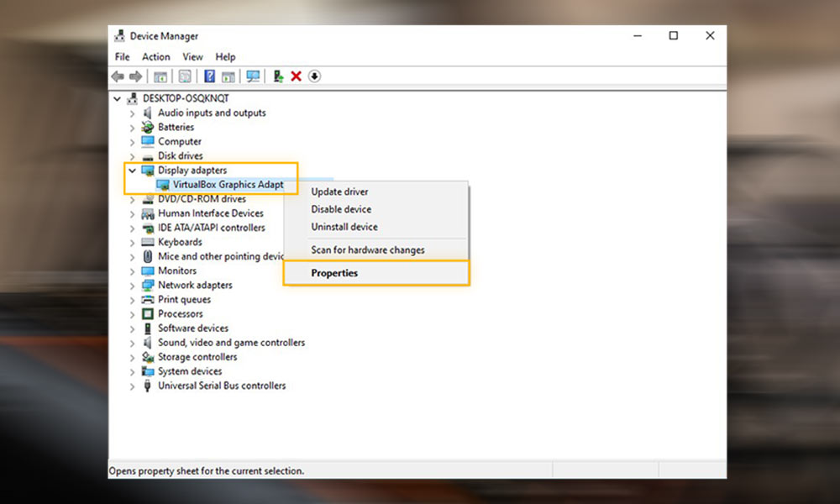
Task: Click the Keyboards category icon
Action: coord(147,242)
